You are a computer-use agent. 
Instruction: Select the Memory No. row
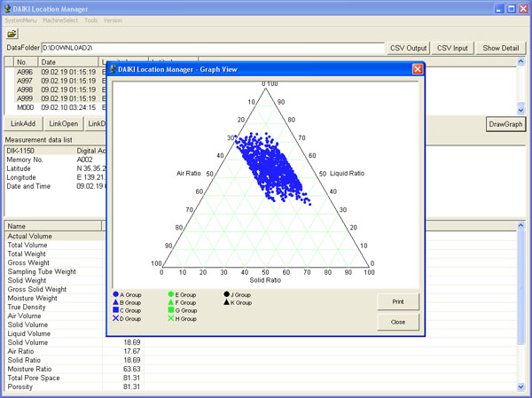coord(55,160)
